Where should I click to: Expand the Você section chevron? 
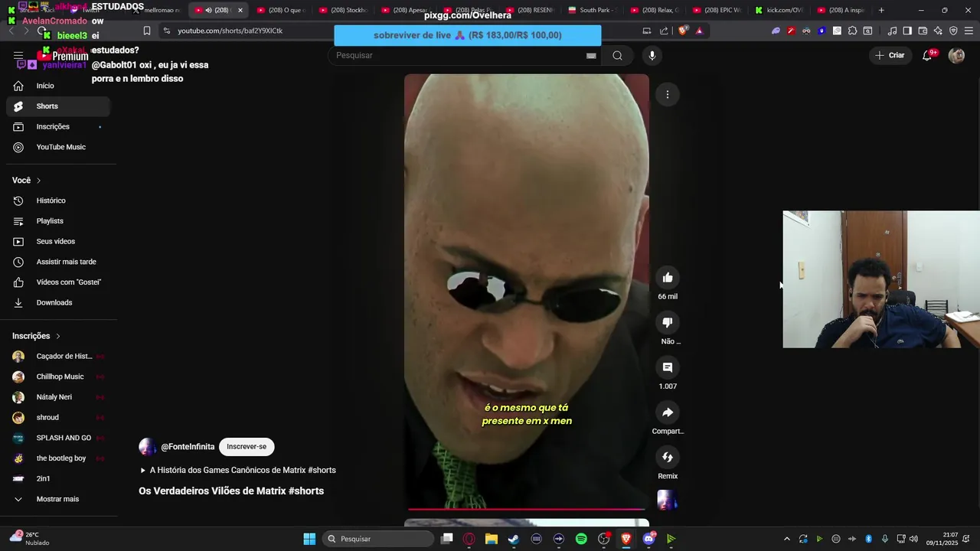[x=38, y=181]
